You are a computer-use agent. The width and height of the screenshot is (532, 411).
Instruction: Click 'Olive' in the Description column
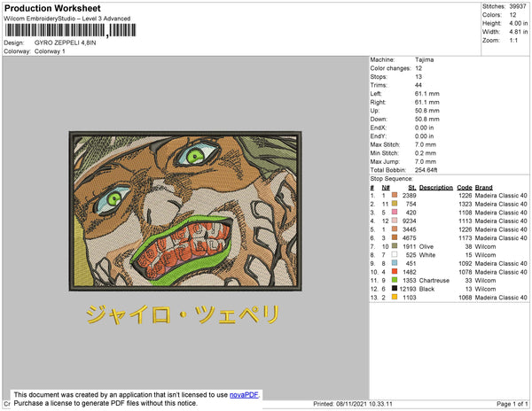426,246
